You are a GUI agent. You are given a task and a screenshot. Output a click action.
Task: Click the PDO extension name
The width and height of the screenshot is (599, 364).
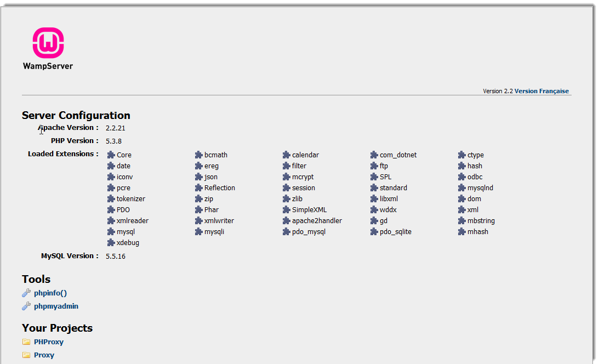123,210
